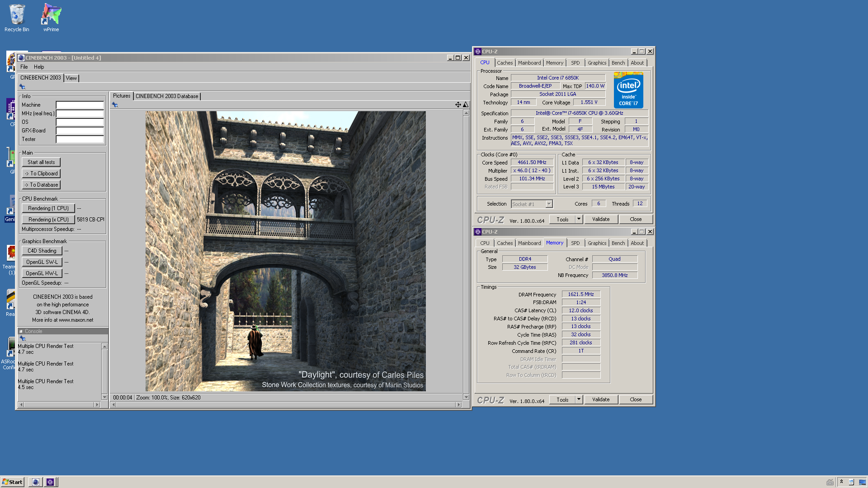Click the blue desktop tray icon
Viewport: 868px width, 488px height.
(862, 482)
